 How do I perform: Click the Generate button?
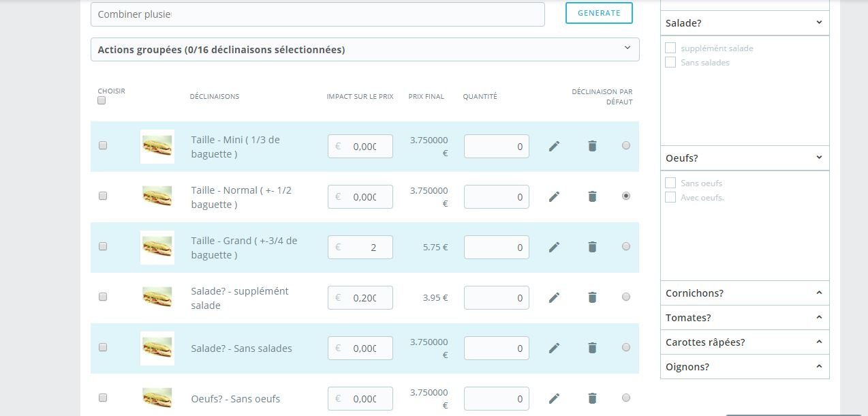tap(599, 13)
